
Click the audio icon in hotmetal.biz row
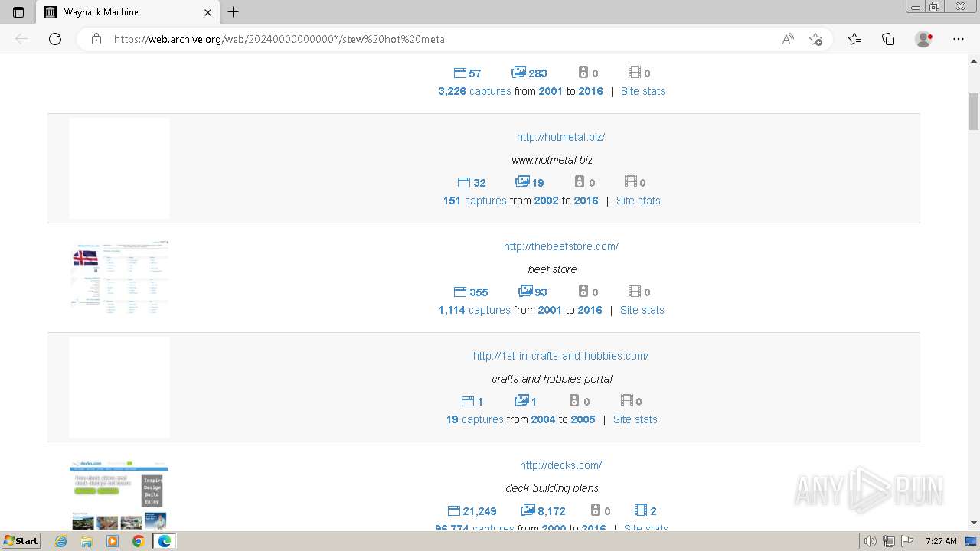pos(580,182)
